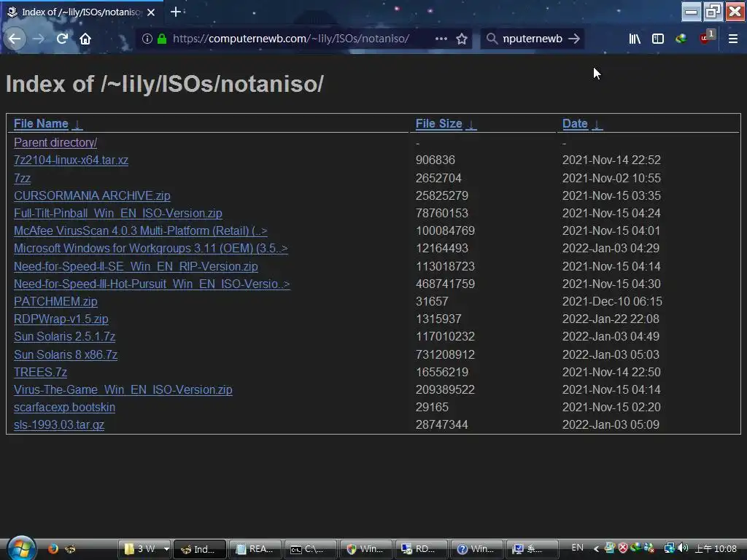
Task: Download sls-1993.03.tar.gz
Action: pos(59,425)
